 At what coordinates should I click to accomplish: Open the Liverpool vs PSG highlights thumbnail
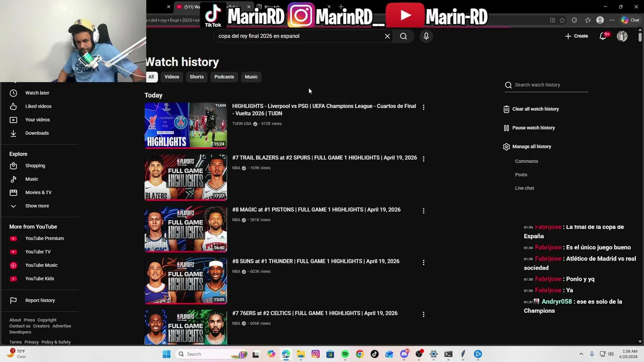click(x=186, y=126)
